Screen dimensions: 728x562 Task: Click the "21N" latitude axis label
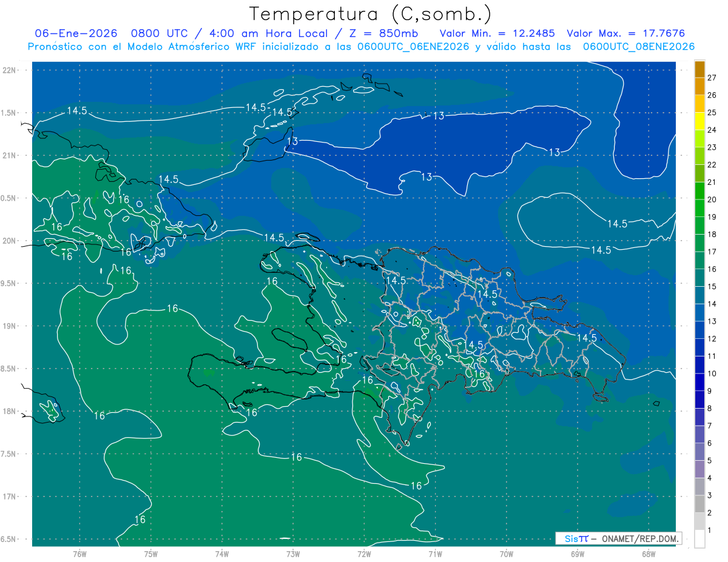[x=10, y=156]
